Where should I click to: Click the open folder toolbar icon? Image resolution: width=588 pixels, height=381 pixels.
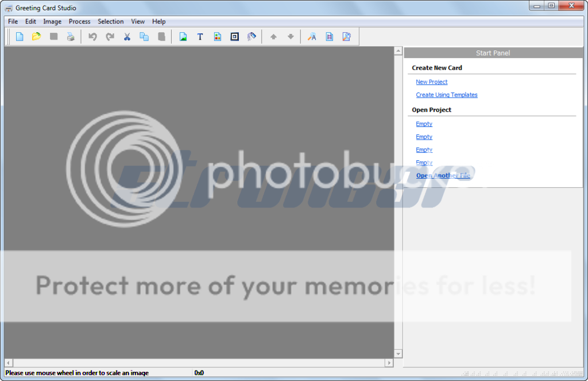[x=36, y=36]
